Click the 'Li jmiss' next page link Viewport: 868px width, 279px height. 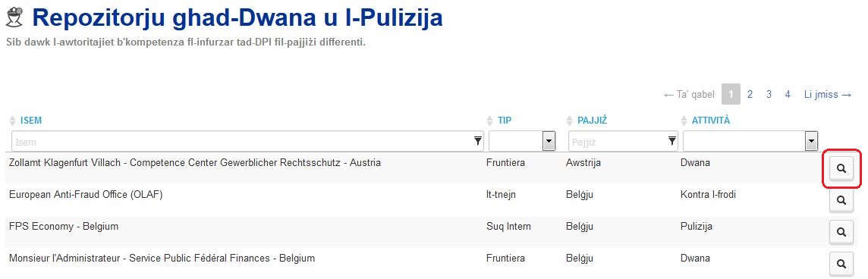point(828,95)
